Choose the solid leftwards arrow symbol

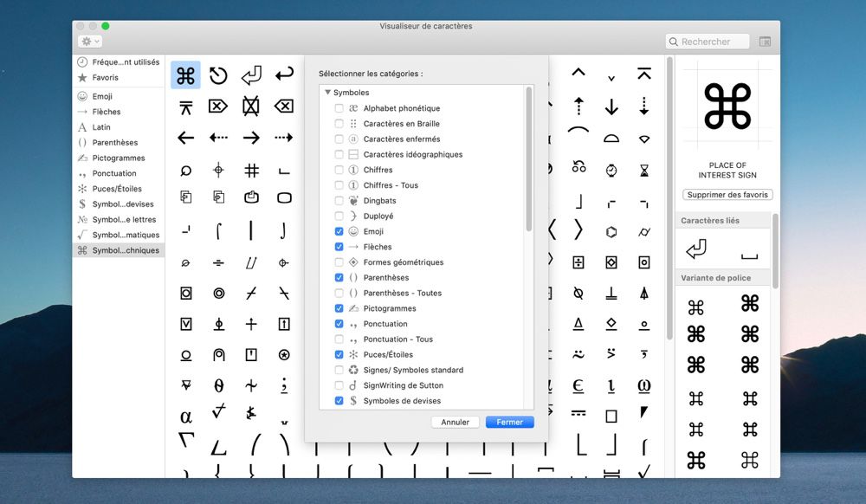click(x=185, y=138)
